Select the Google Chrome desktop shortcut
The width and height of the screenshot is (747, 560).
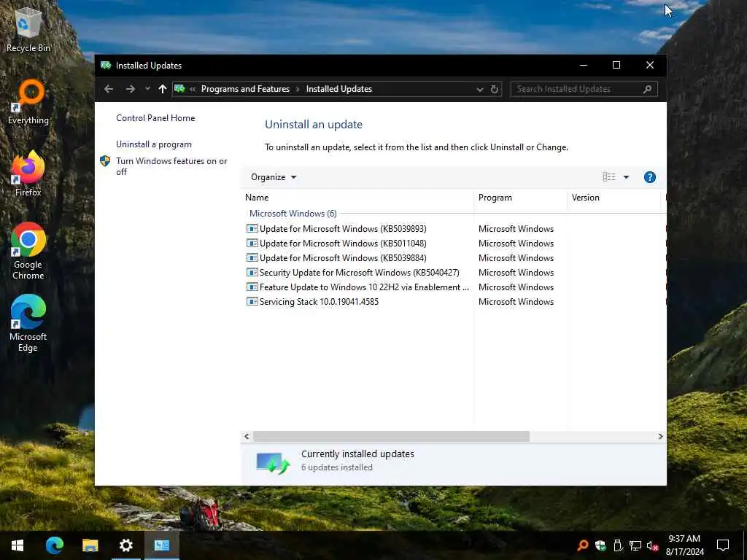[x=28, y=251]
